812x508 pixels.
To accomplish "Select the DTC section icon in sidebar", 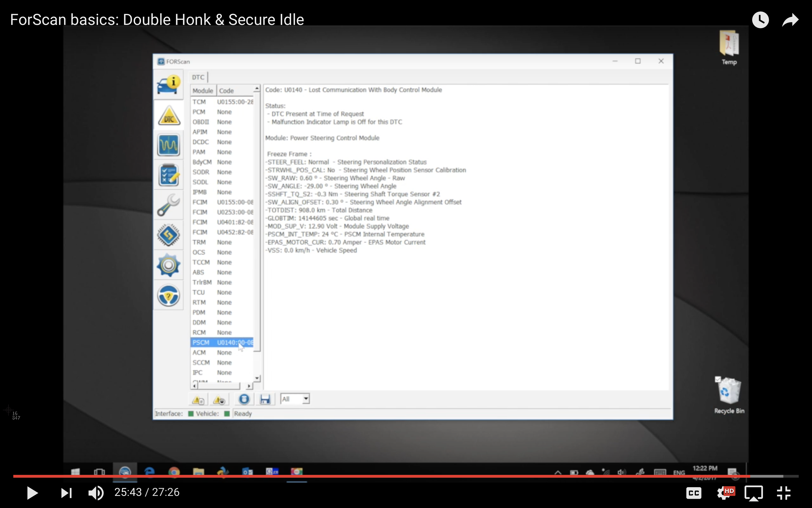I will click(169, 115).
